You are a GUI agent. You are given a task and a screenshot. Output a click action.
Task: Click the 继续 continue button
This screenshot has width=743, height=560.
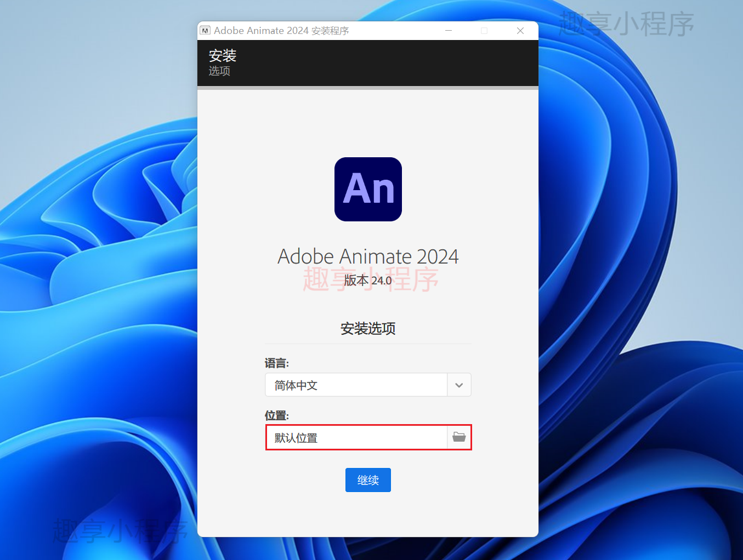[x=368, y=480]
